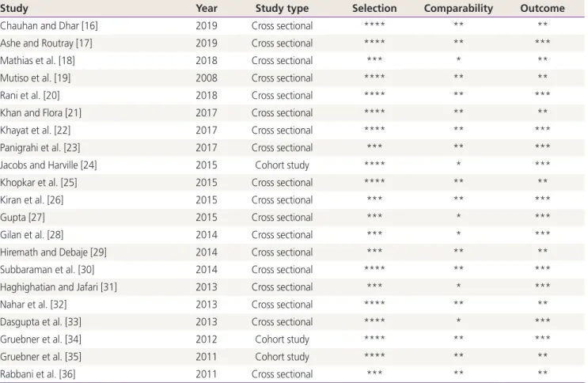
Task: Click Comparability star for Gupta [27]
Action: pos(458,216)
